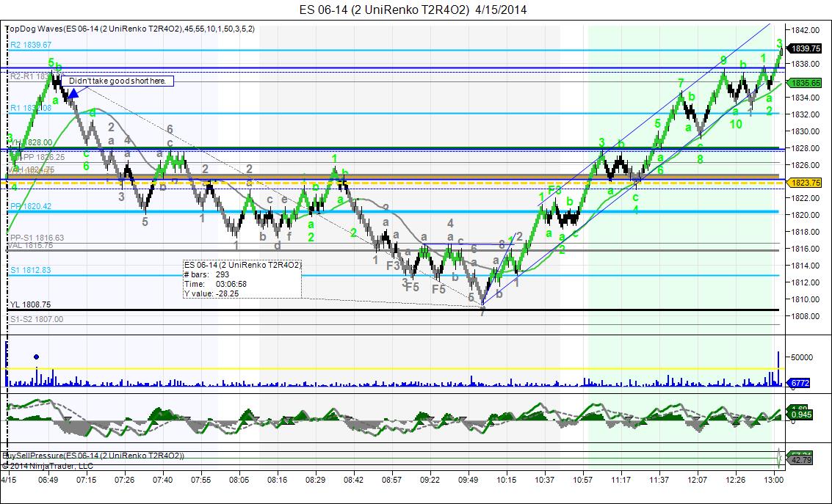The height and width of the screenshot is (504, 832).
Task: Select the 1808.00 price axis label
Action: click(x=806, y=316)
